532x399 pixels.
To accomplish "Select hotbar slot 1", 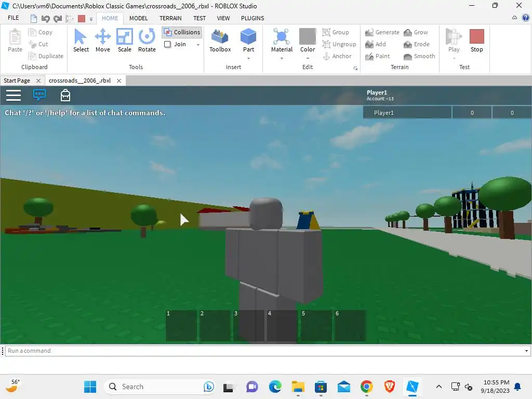I will coord(181,325).
